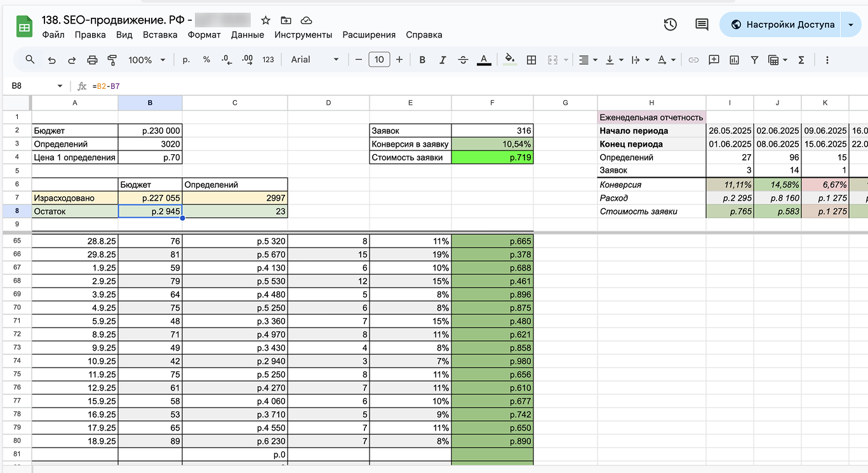This screenshot has width=868, height=473.
Task: Click the print icon in toolbar
Action: coord(92,60)
